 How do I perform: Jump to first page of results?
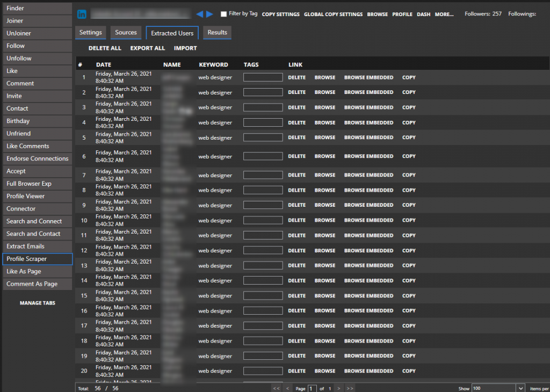click(276, 388)
